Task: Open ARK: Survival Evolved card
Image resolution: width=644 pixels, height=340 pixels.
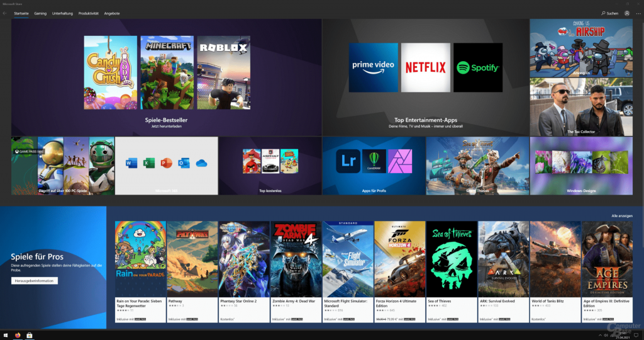Action: pyautogui.click(x=504, y=272)
